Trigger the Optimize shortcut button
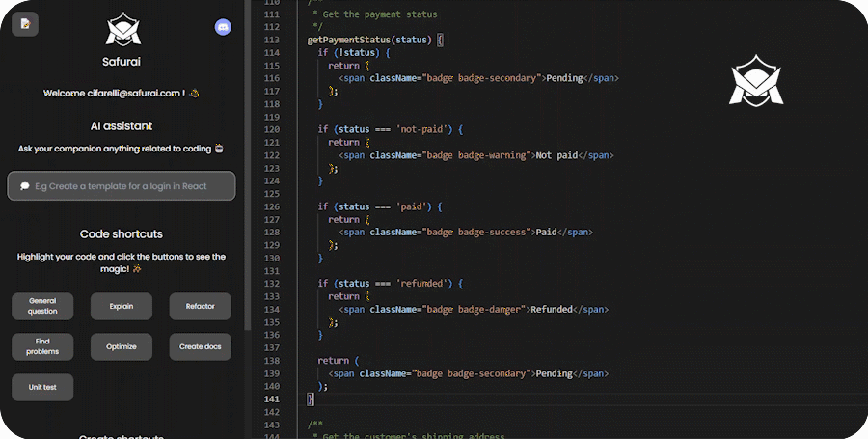 122,346
